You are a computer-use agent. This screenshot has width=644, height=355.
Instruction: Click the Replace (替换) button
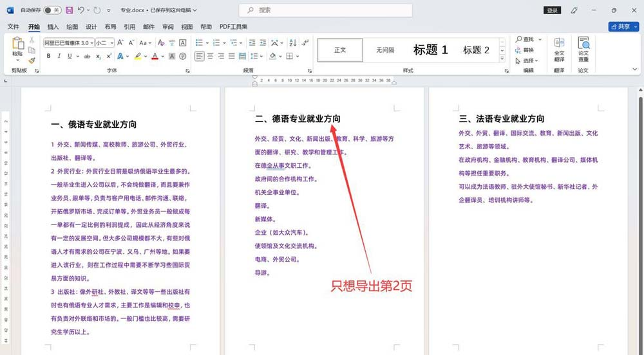[524, 50]
